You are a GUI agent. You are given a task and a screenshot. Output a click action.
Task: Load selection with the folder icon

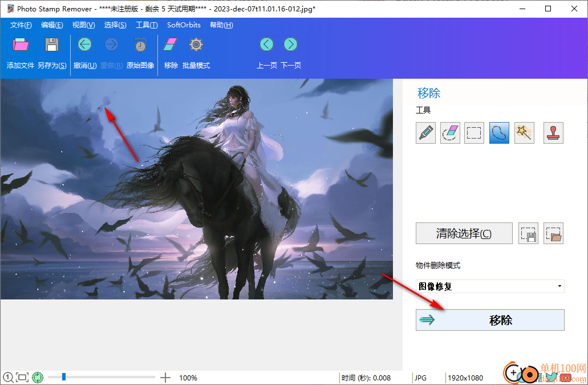[554, 233]
